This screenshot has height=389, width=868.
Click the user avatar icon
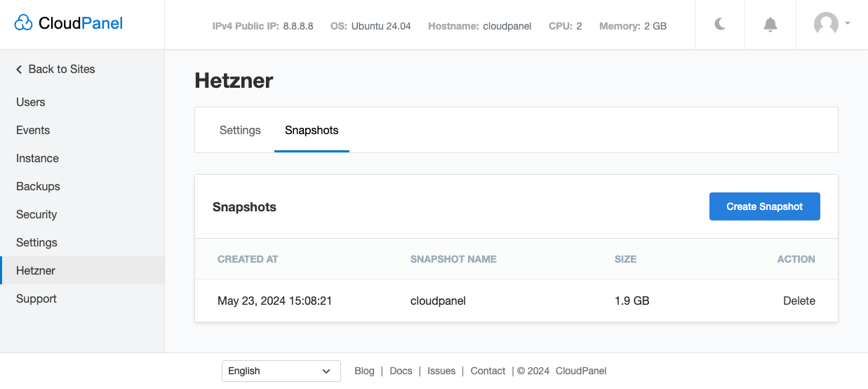[826, 24]
